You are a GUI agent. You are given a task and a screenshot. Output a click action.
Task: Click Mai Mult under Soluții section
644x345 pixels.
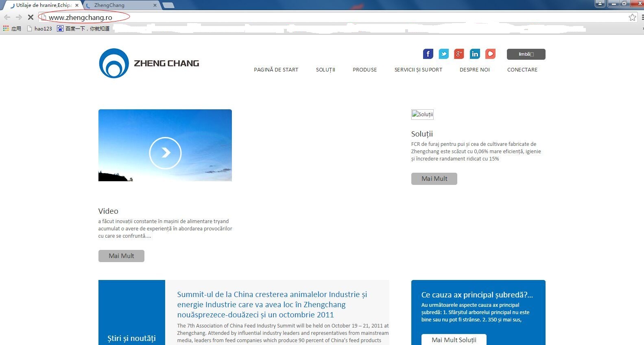(x=434, y=179)
